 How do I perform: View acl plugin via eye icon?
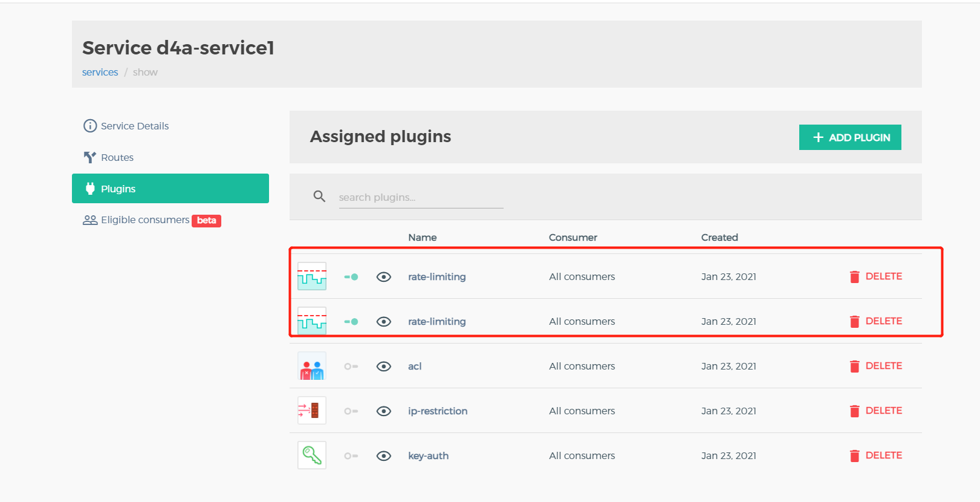pos(384,367)
